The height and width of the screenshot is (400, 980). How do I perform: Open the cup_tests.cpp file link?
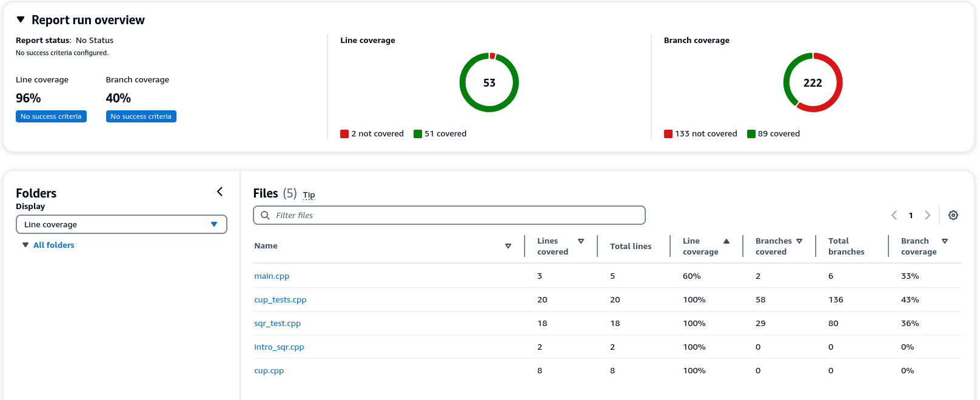click(x=280, y=300)
